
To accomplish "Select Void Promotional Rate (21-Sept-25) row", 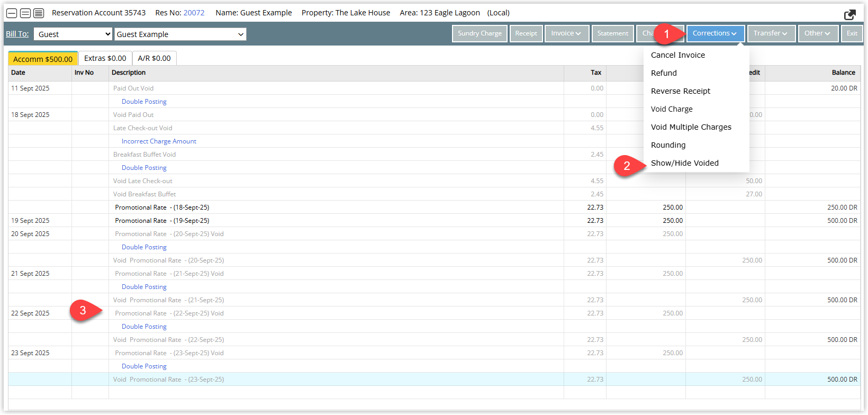I will coord(434,300).
